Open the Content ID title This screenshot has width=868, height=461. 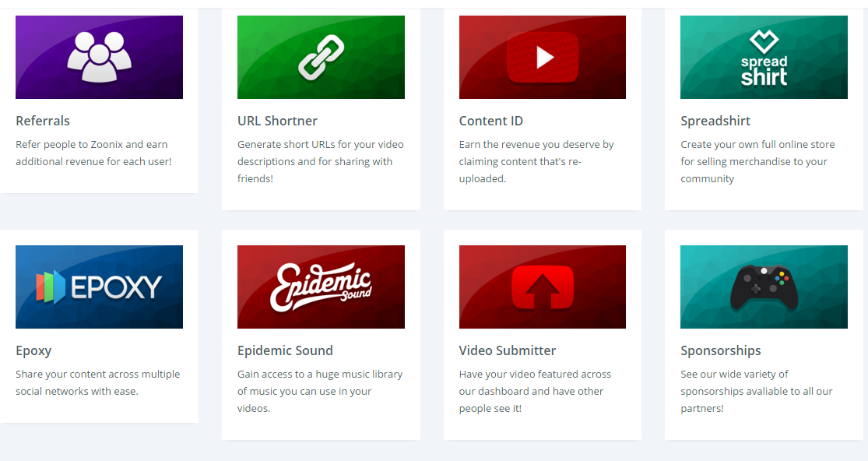tap(491, 121)
